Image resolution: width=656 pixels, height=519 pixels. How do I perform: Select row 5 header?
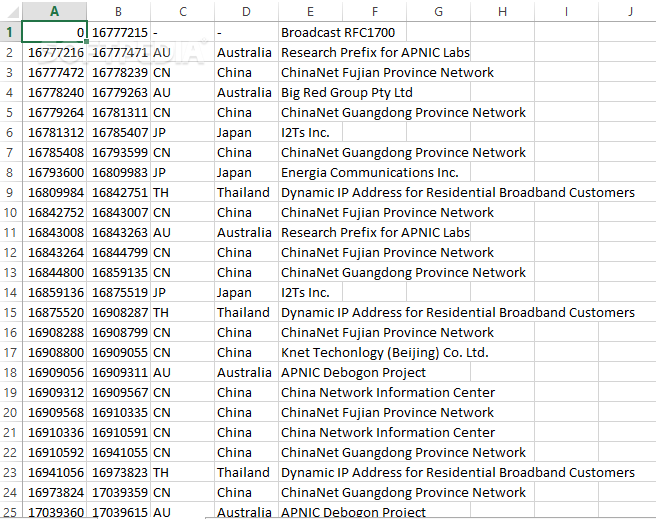pyautogui.click(x=10, y=112)
